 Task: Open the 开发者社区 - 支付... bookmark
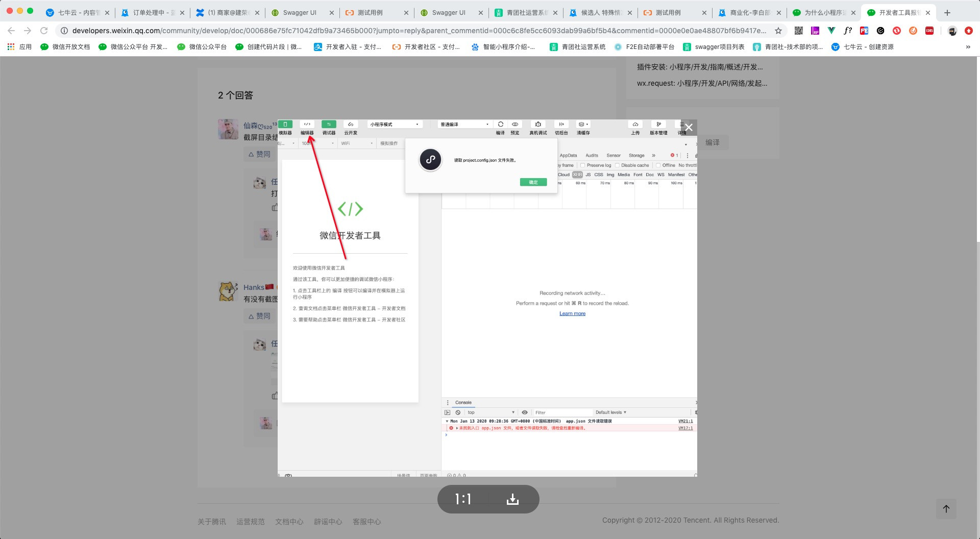point(426,47)
